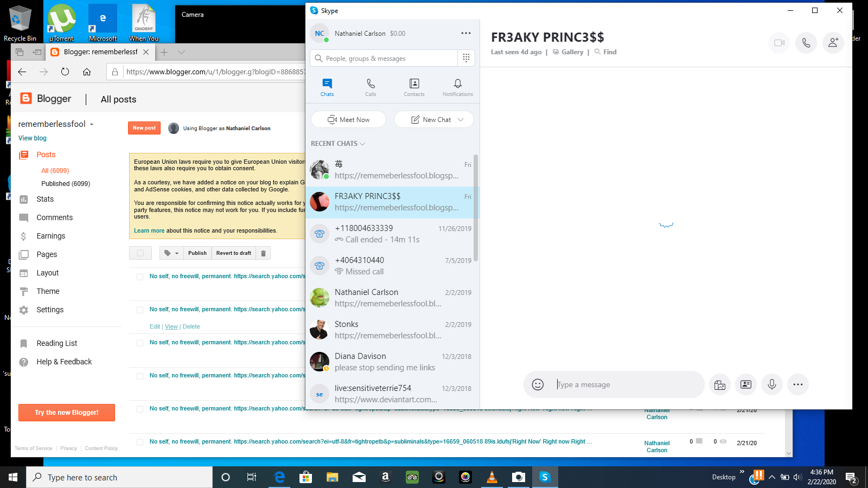
Task: Reload the Blogger page in Edge
Action: (65, 72)
